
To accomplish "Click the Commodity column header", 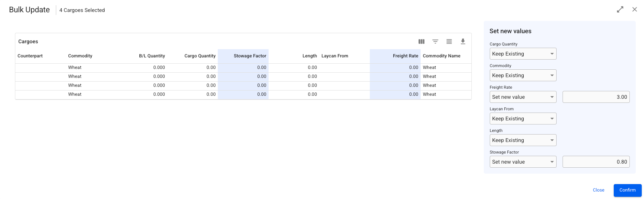I will [80, 56].
